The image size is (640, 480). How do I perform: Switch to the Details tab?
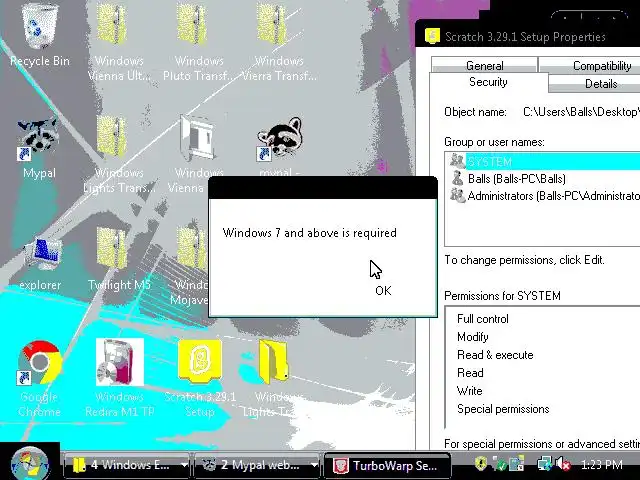pyautogui.click(x=595, y=84)
